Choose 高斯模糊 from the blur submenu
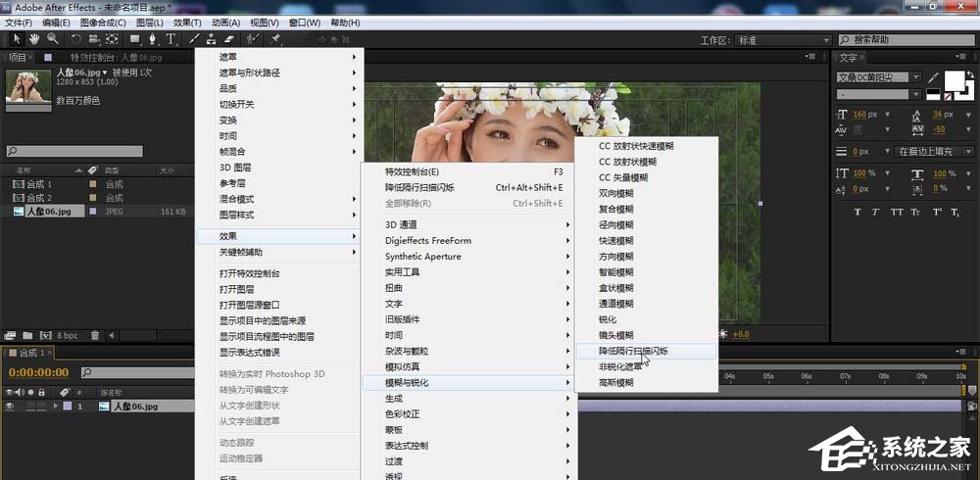Viewport: 980px width, 480px height. (615, 382)
